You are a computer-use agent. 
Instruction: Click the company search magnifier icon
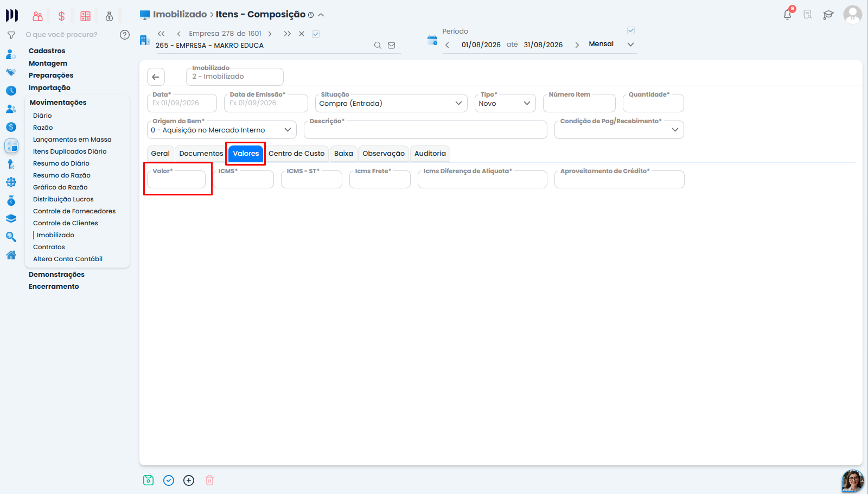(x=378, y=46)
